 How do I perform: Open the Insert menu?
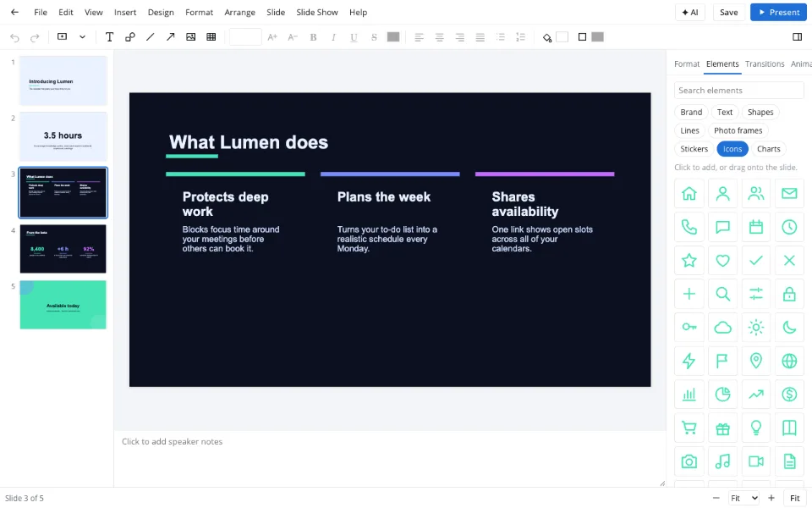125,12
